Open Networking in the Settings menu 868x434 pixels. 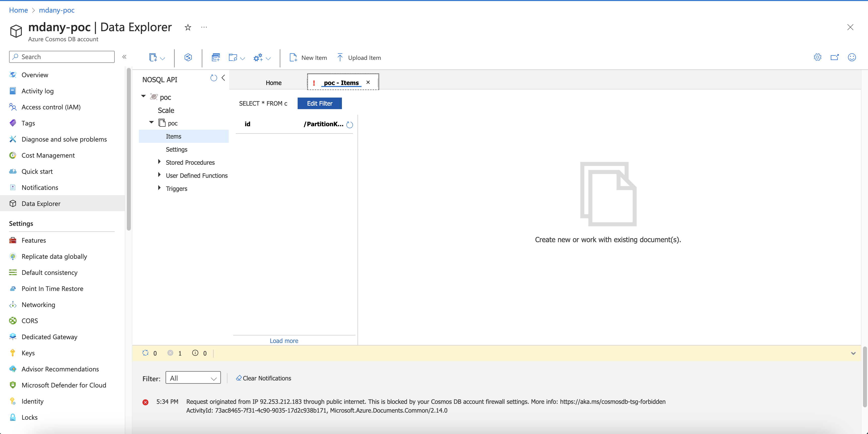pyautogui.click(x=38, y=305)
